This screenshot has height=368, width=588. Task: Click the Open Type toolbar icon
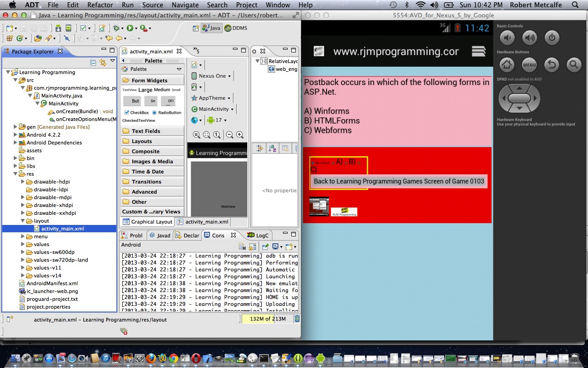(38, 39)
